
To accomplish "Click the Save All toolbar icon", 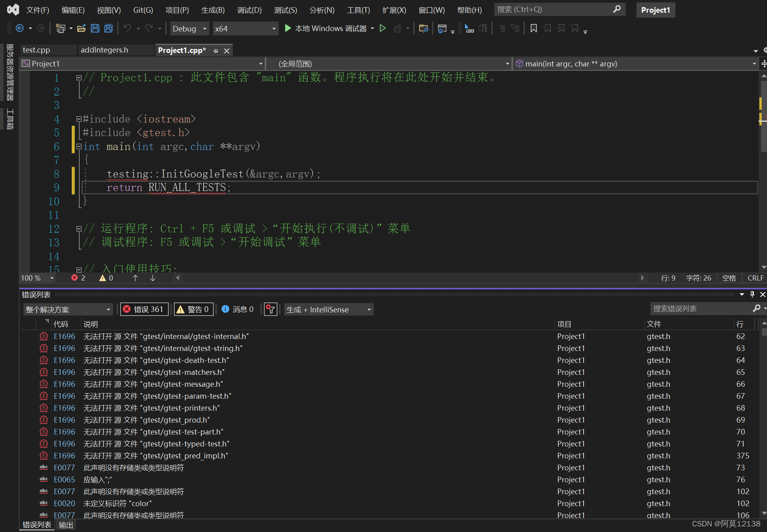I will point(108,28).
